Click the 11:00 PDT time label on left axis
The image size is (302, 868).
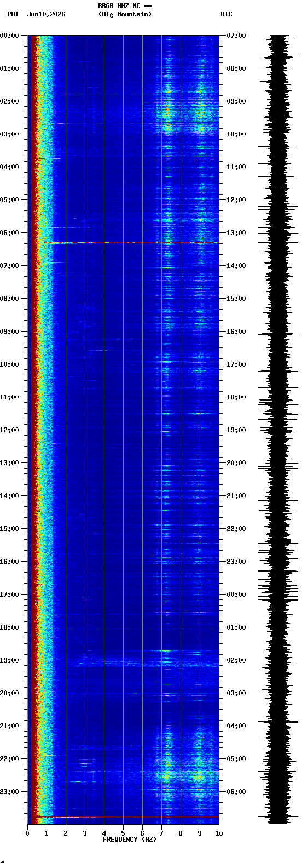[x=9, y=397]
